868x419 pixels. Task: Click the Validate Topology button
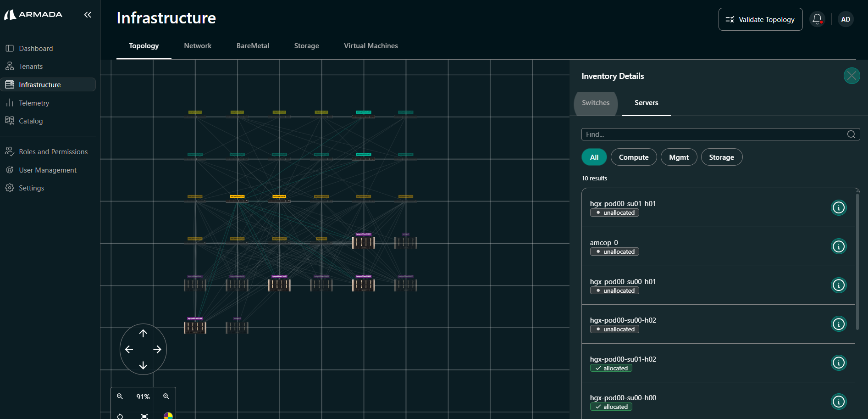[760, 19]
